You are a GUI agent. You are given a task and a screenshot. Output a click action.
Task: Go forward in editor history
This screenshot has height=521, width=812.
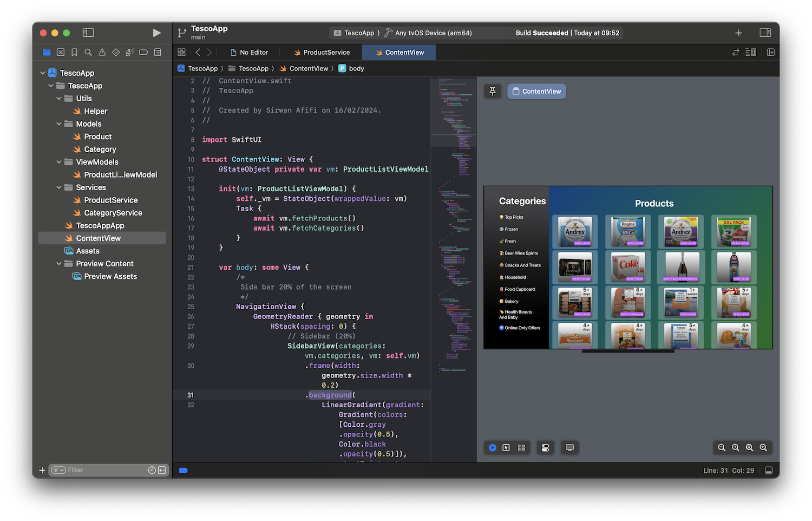point(209,53)
